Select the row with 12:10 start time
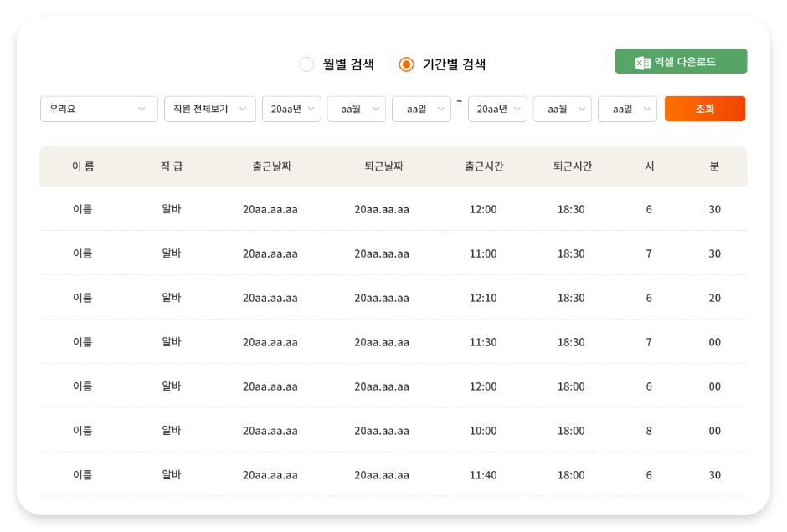 (x=393, y=297)
